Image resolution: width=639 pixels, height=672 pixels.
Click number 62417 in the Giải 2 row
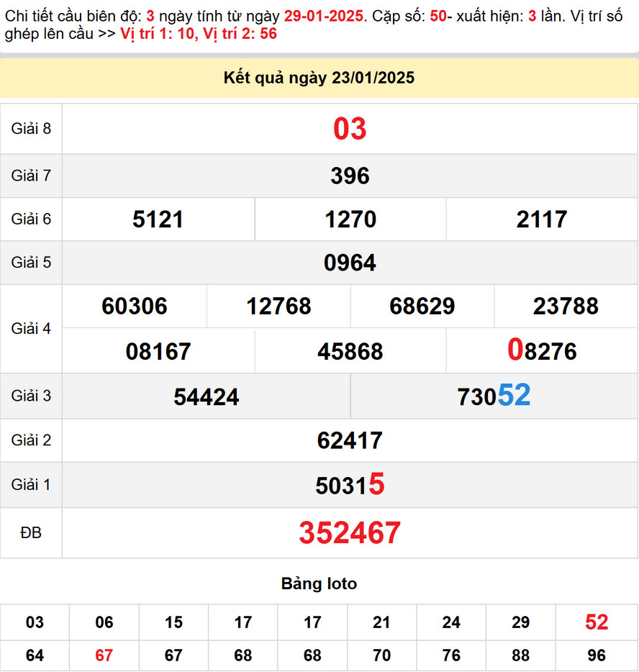[350, 440]
